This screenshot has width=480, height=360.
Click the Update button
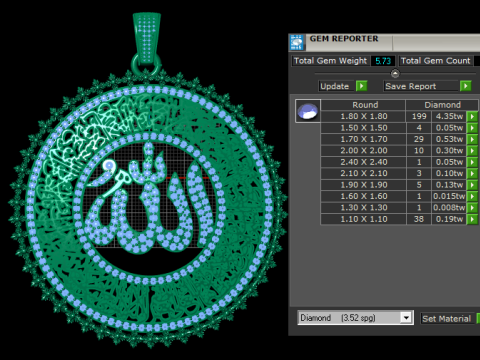point(336,86)
